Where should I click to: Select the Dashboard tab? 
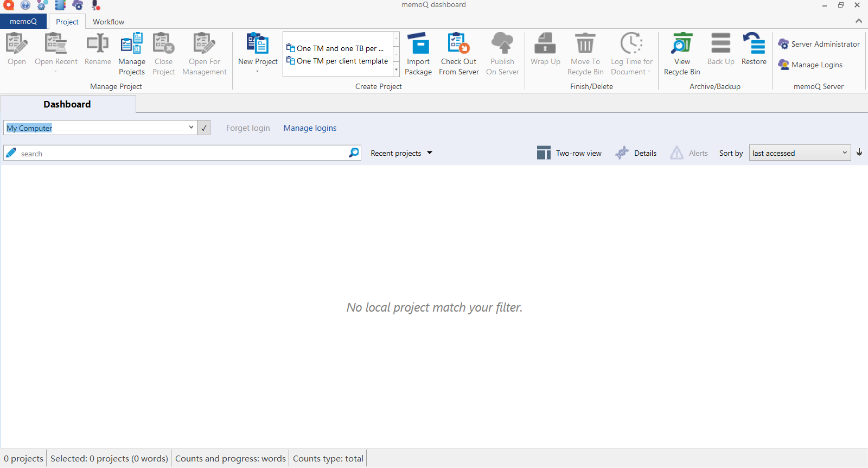(67, 104)
